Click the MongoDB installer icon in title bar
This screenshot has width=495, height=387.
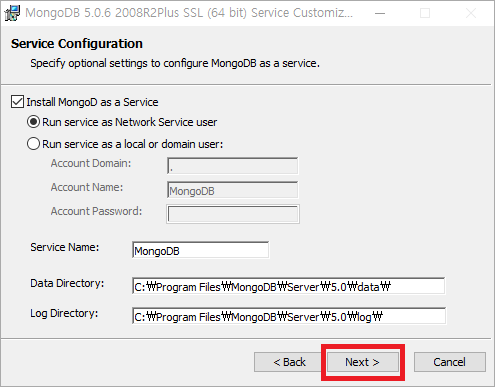[x=12, y=13]
